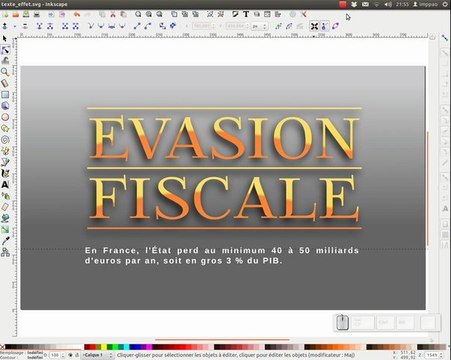
Task: Click the zoom percentage field
Action: click(x=434, y=355)
